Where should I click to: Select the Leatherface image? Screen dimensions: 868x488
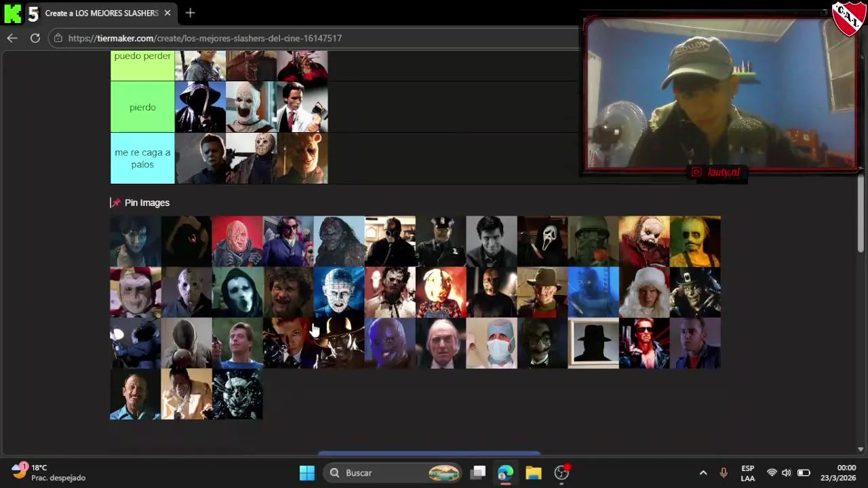coord(390,292)
